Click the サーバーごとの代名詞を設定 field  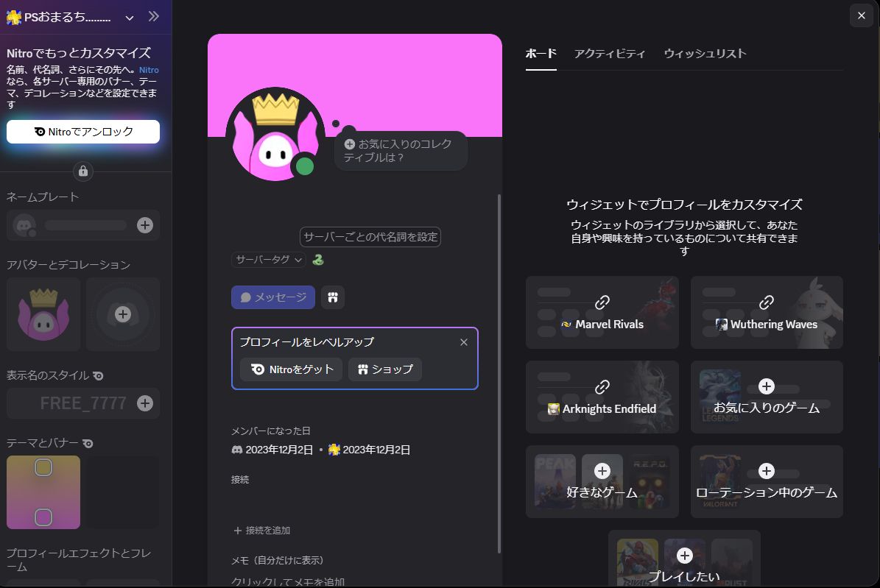pos(370,237)
